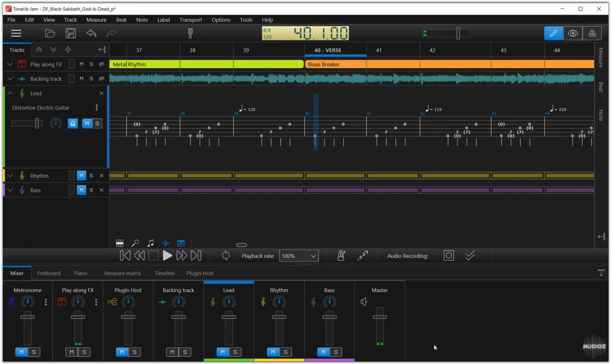Click the Plugin Host mixer icon

click(113, 302)
